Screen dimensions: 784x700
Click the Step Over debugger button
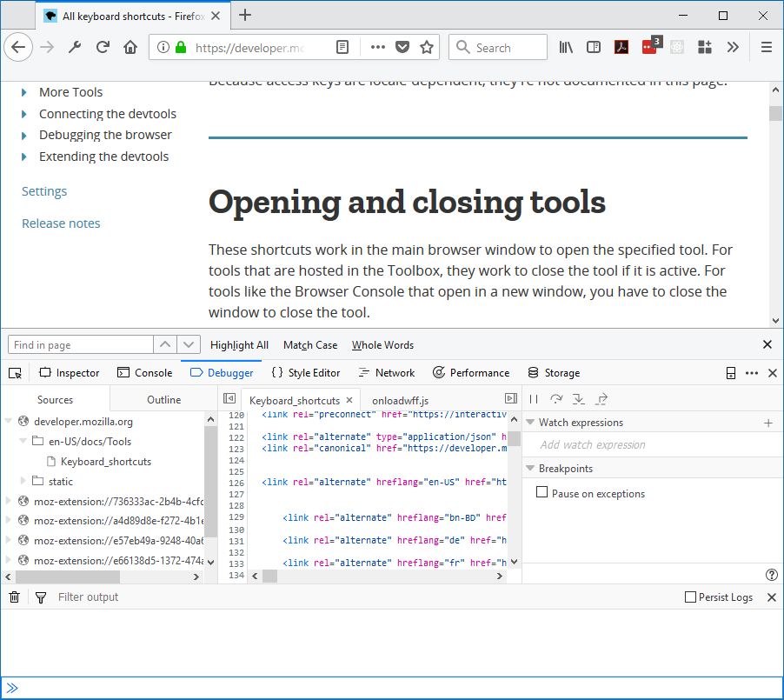(x=556, y=399)
